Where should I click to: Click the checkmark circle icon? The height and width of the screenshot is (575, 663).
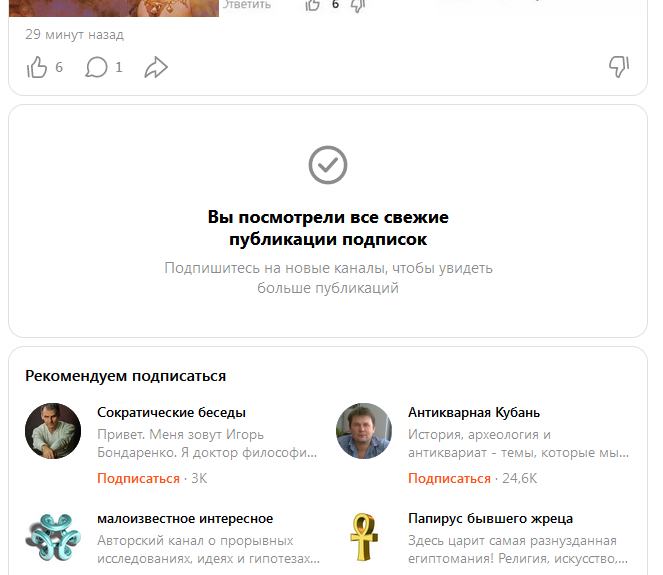click(328, 165)
